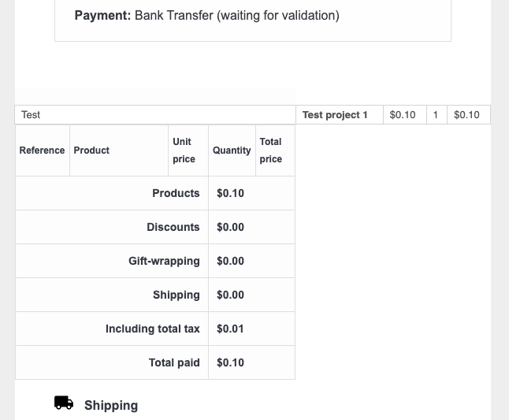Click the quantity 1 cell

tap(437, 114)
